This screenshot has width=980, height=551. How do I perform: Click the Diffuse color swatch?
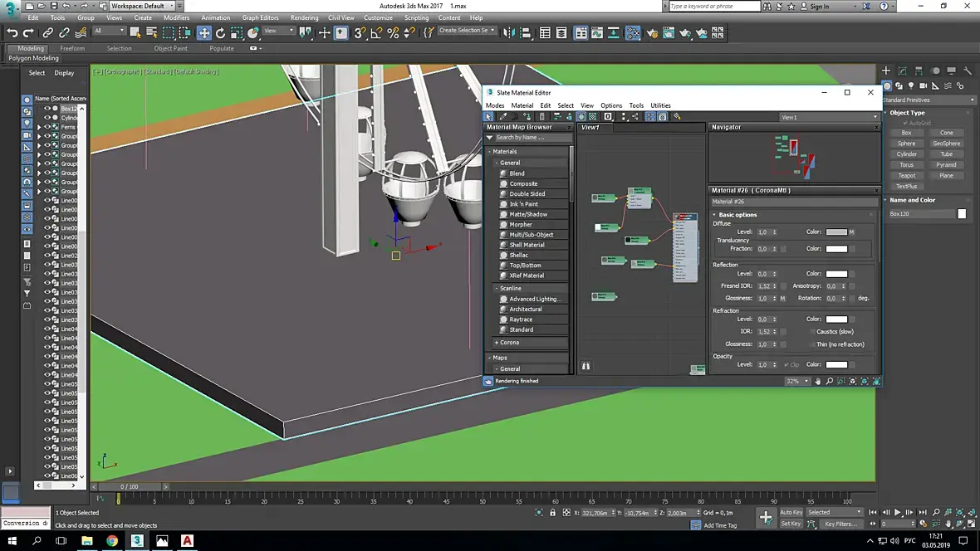pyautogui.click(x=836, y=232)
